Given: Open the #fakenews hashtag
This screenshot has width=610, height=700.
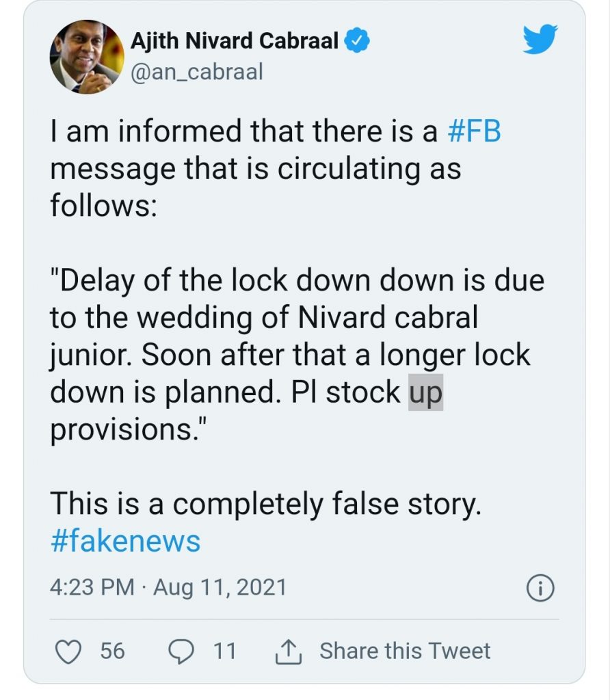Looking at the screenshot, I should [125, 541].
